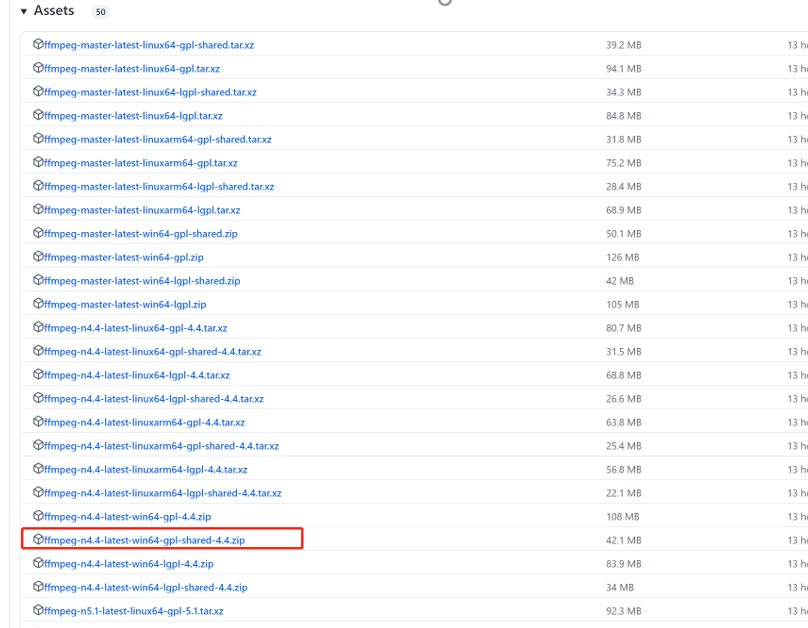The height and width of the screenshot is (628, 808).
Task: Download ffmpeg-n5.1-latest-linux64-gpl-5.1.tar.xz
Action: pyautogui.click(x=133, y=611)
